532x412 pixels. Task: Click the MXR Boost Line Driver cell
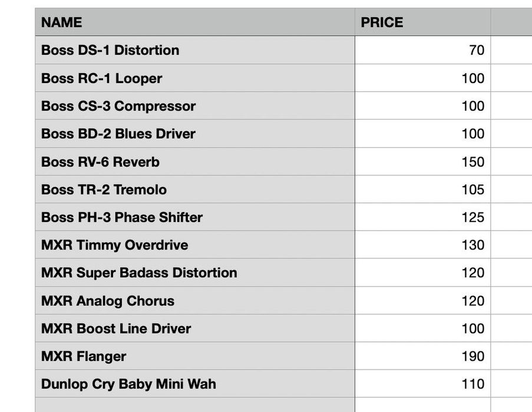pyautogui.click(x=194, y=328)
